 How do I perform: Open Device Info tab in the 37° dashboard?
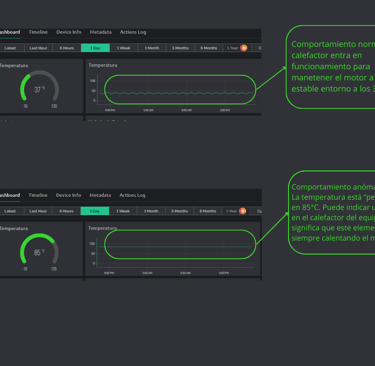pyautogui.click(x=69, y=32)
